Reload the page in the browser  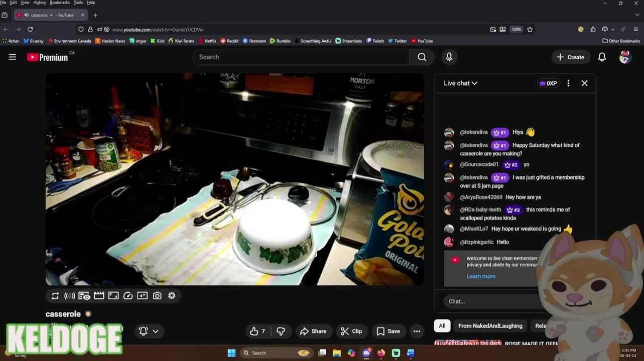pos(30,30)
